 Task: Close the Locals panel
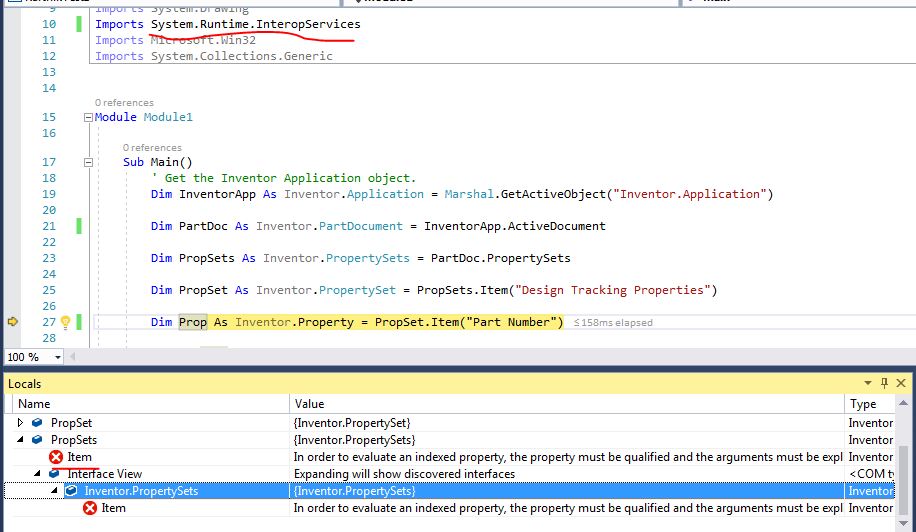pos(901,383)
